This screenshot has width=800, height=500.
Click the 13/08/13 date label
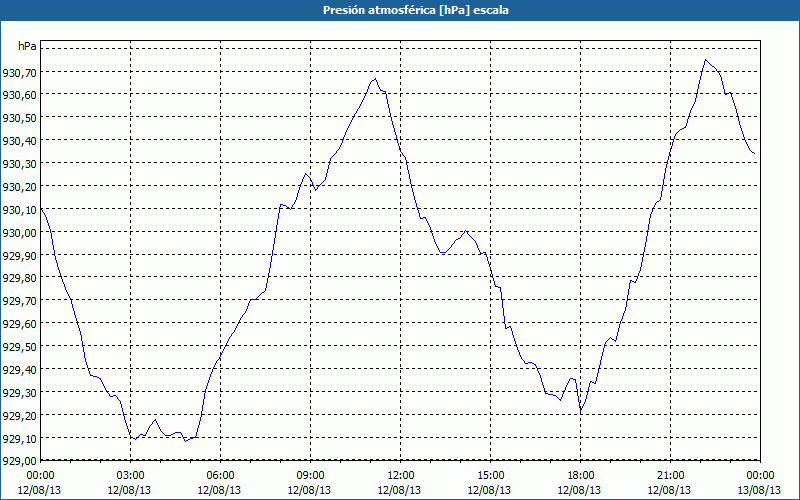pyautogui.click(x=760, y=490)
